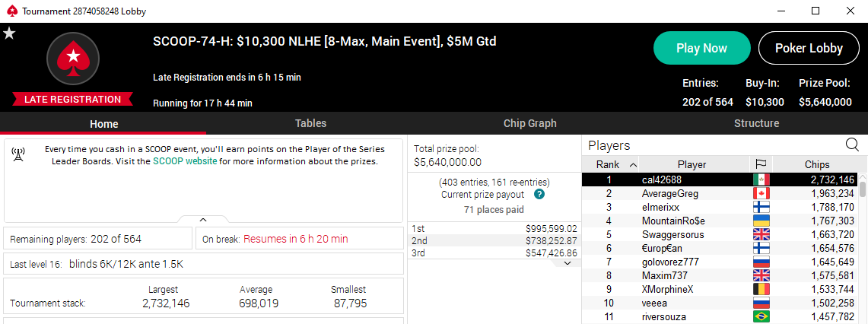Click the antenna announcement icon
The image size is (868, 324).
pos(18,155)
